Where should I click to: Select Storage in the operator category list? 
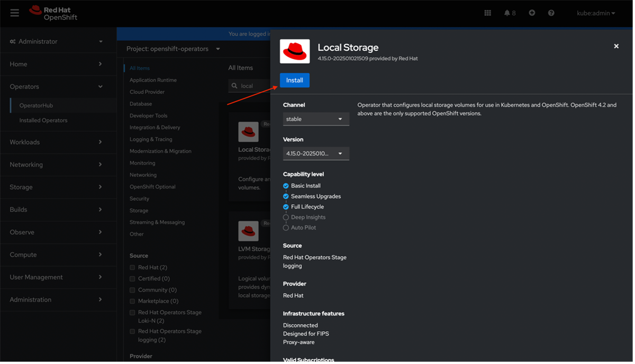(139, 211)
